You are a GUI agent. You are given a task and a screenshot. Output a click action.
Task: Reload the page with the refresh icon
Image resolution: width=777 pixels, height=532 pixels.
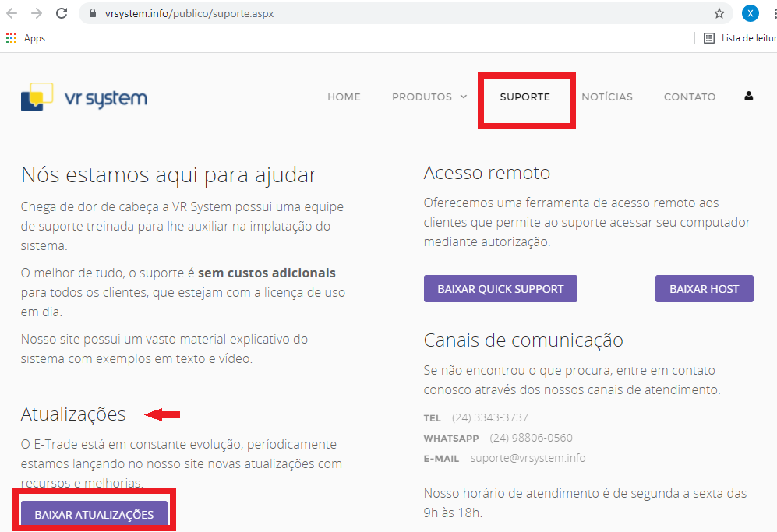point(62,13)
